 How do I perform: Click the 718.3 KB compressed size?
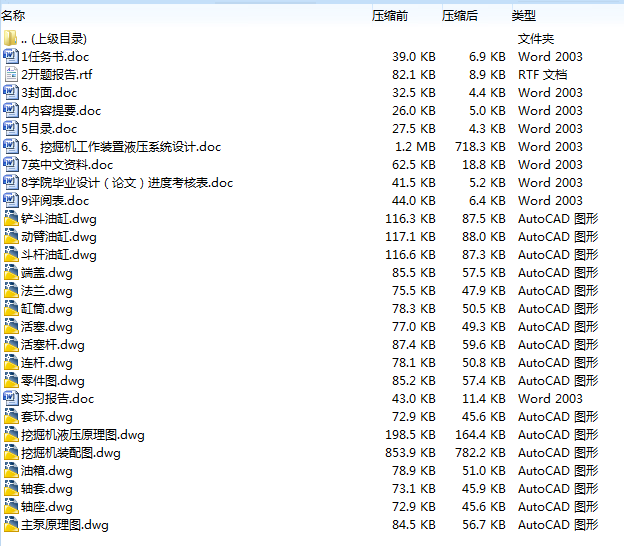coord(480,146)
